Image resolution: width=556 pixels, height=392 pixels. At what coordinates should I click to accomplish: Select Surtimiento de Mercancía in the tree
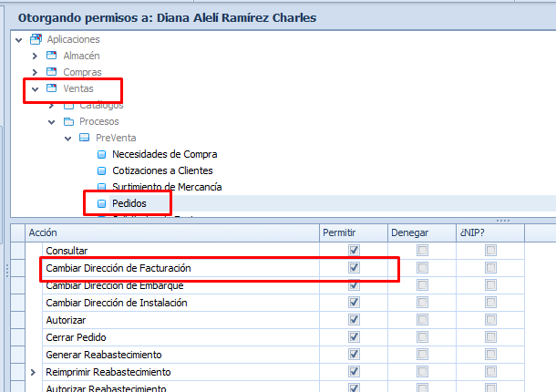click(166, 187)
